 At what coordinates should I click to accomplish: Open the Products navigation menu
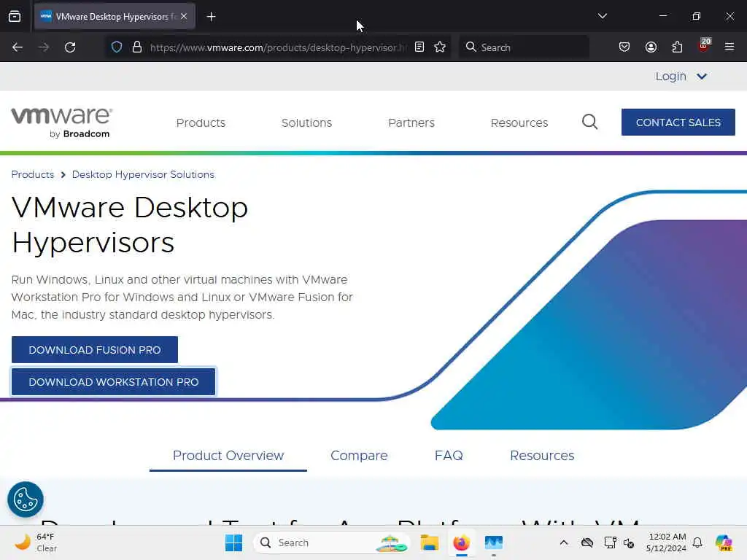(x=201, y=122)
